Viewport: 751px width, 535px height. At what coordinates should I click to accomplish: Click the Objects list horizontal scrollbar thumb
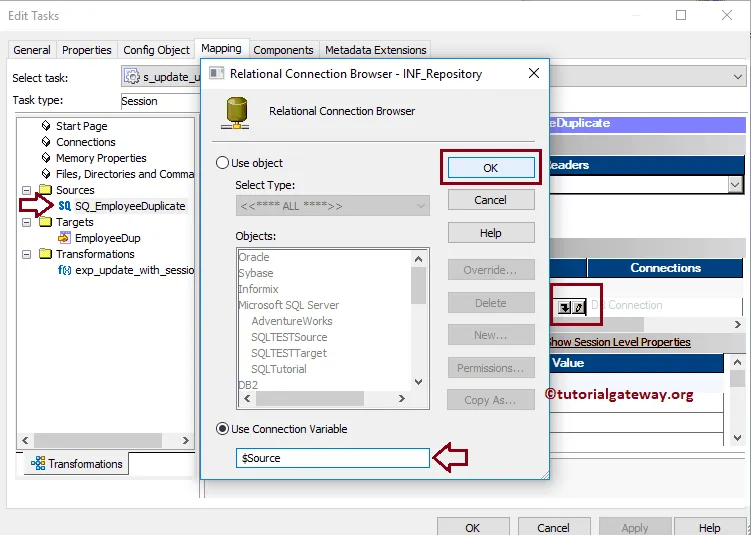(309, 398)
